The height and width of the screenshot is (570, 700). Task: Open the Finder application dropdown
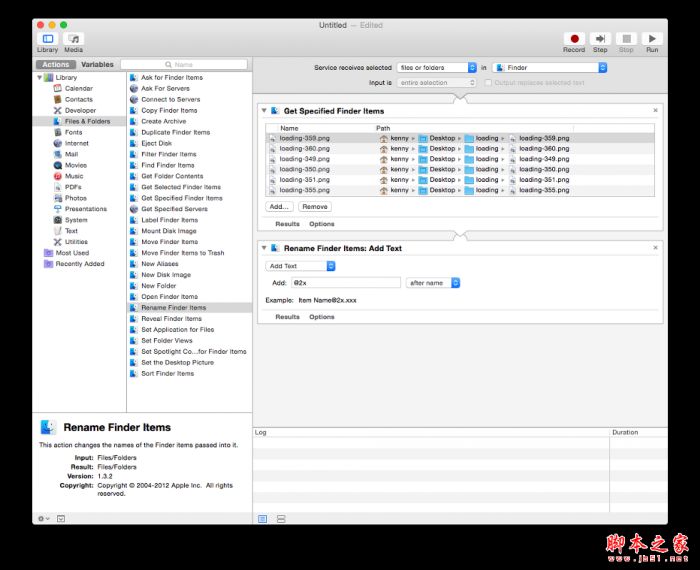549,67
